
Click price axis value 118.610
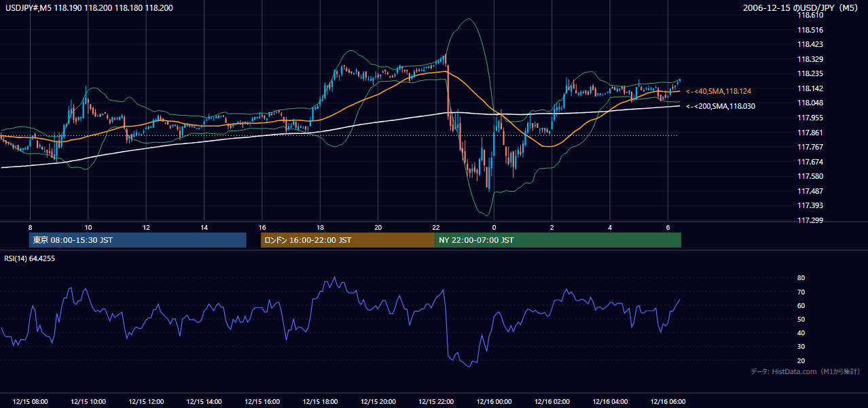point(810,15)
